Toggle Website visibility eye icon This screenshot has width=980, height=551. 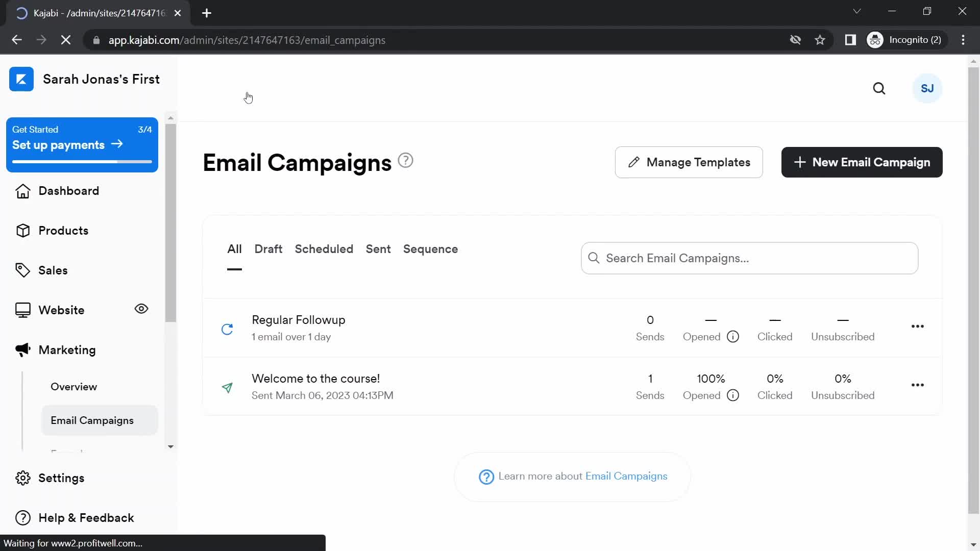coord(141,310)
